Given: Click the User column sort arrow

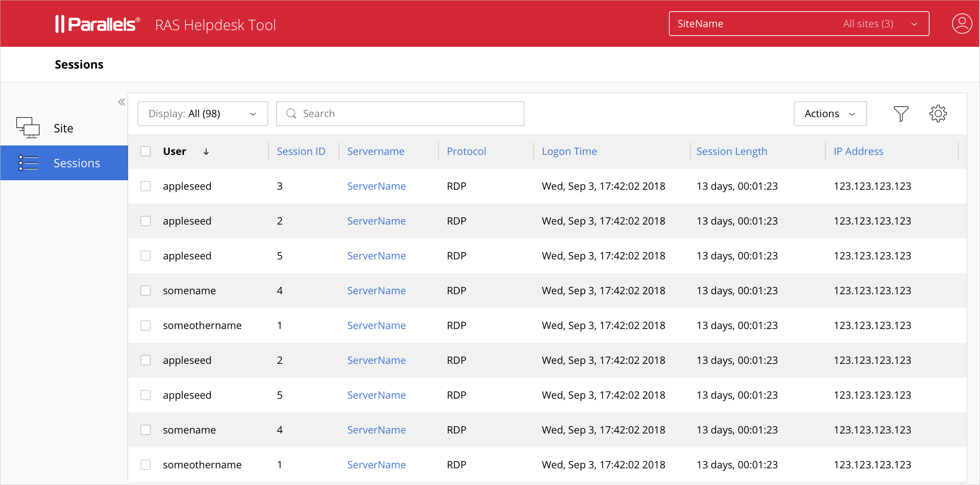Looking at the screenshot, I should [206, 152].
